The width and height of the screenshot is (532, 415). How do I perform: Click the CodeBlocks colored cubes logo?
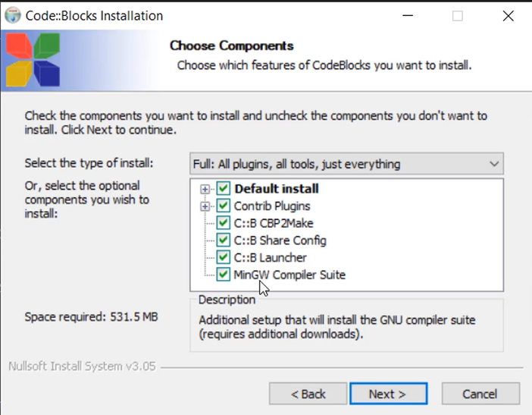click(33, 59)
